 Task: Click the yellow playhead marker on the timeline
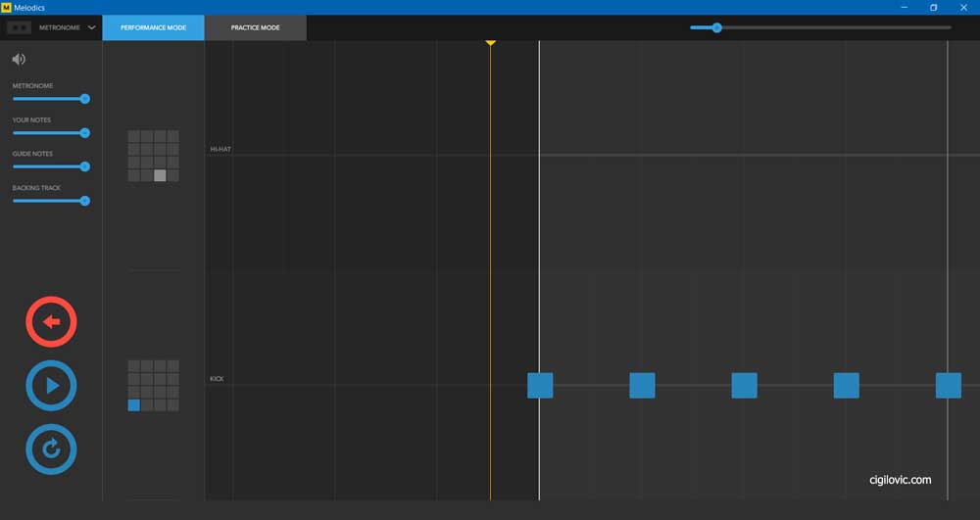pyautogui.click(x=491, y=42)
